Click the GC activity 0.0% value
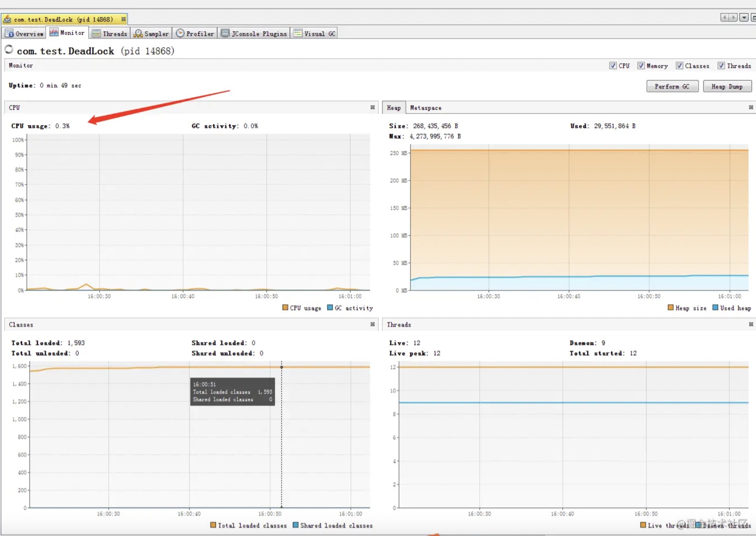This screenshot has width=756, height=536. pyautogui.click(x=250, y=126)
